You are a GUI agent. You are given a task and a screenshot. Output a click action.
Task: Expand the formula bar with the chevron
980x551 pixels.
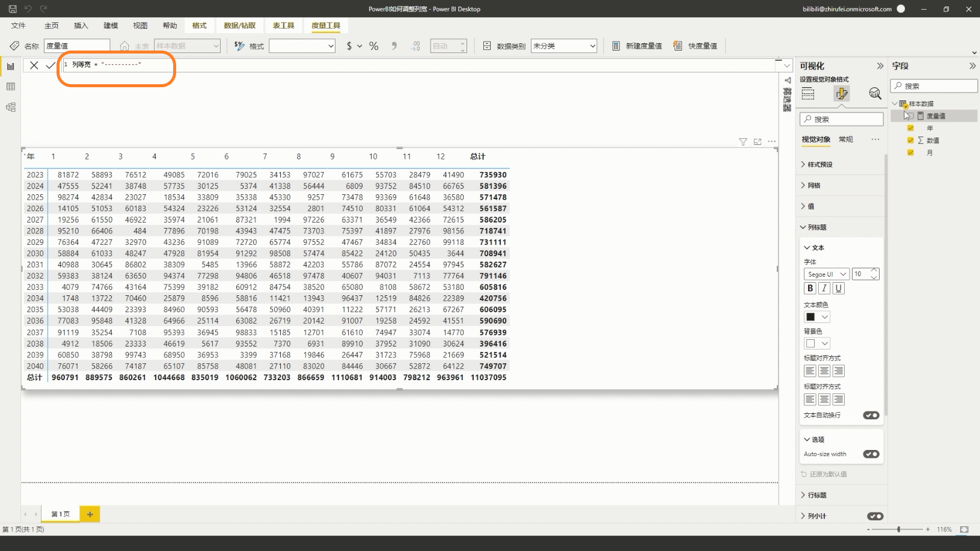click(x=787, y=64)
